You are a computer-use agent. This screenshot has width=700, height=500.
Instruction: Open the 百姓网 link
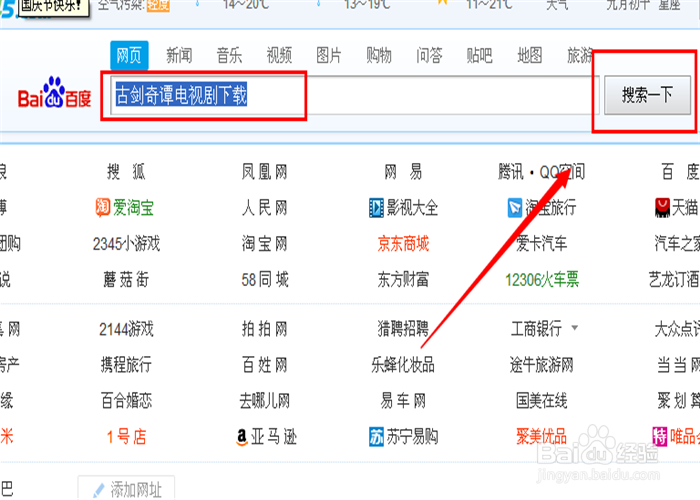click(x=265, y=365)
